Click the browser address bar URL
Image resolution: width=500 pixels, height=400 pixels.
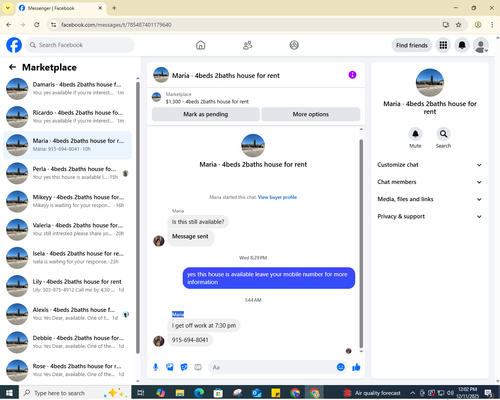click(116, 25)
